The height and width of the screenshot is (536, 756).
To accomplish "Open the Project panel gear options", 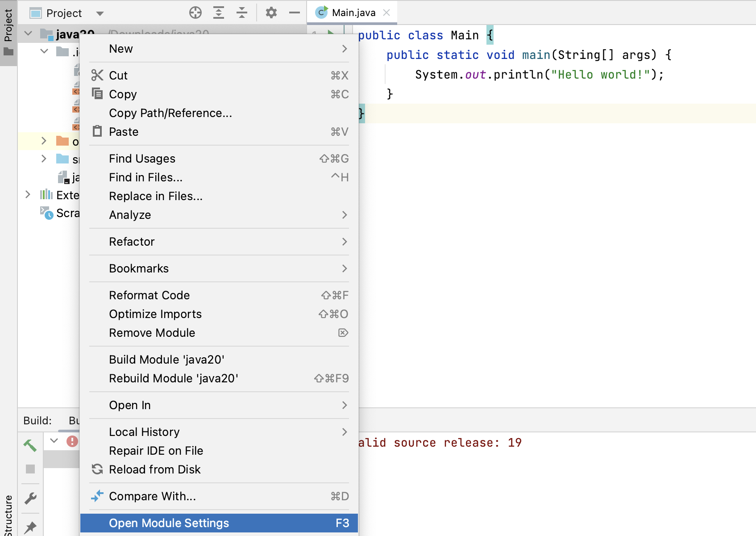I will 271,13.
